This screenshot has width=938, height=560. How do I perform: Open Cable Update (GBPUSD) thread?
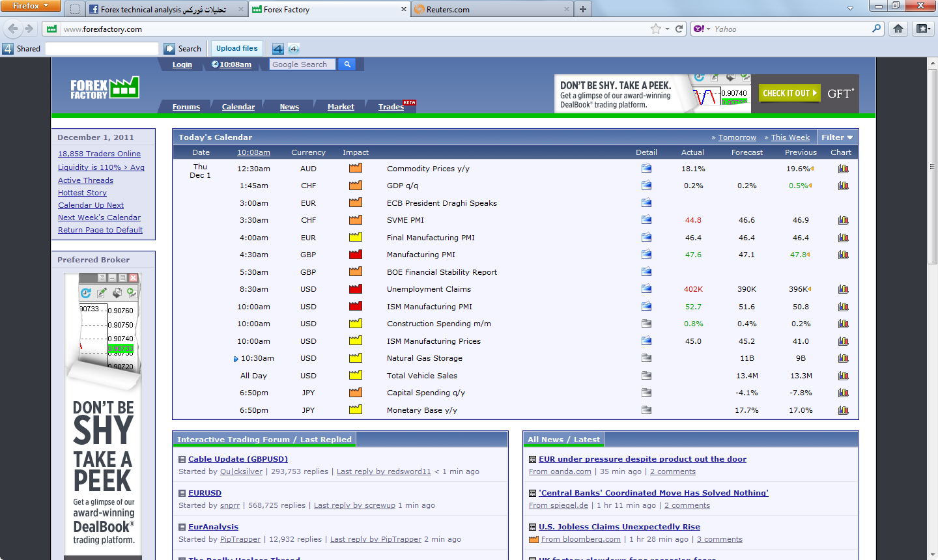click(238, 459)
